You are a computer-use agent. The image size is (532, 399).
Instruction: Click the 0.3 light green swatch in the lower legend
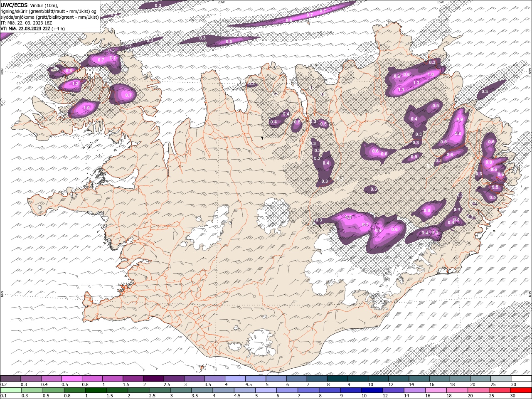[x=32, y=390]
